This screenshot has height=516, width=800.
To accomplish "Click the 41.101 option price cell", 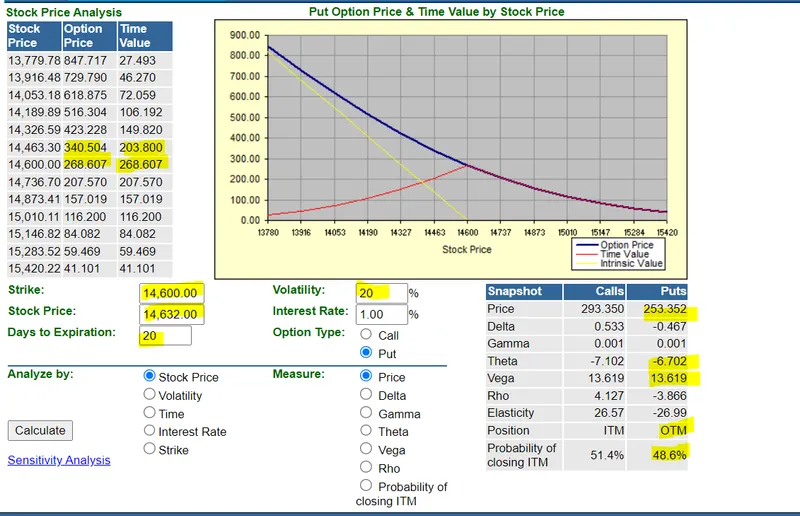I will pos(89,268).
